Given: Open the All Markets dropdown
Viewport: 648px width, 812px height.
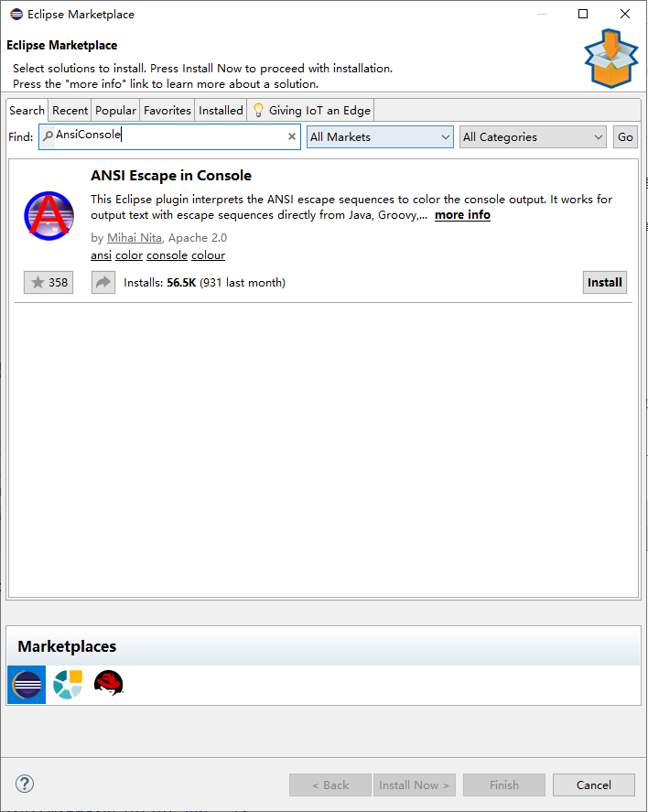Looking at the screenshot, I should tap(380, 137).
